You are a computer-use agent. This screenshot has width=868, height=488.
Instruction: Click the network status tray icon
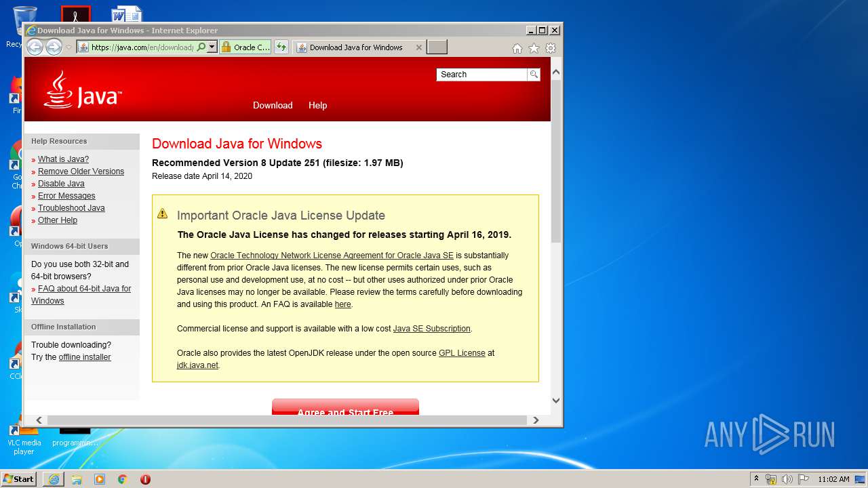(771, 479)
